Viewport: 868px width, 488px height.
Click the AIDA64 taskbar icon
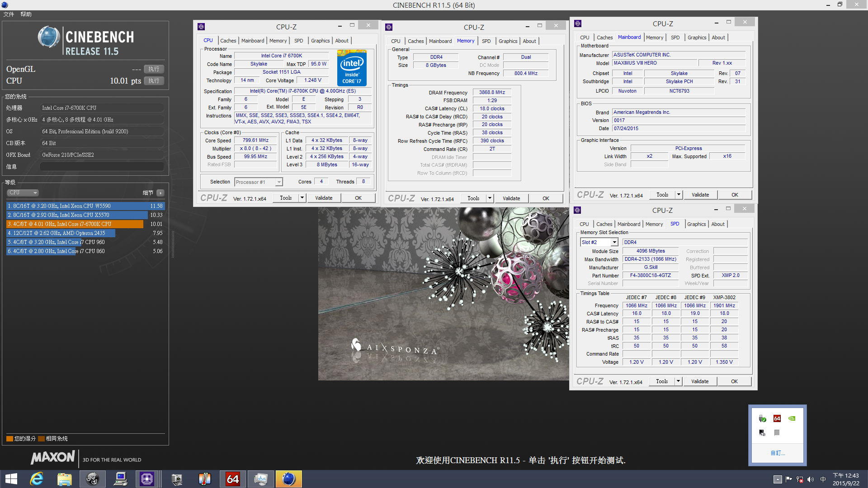click(233, 479)
